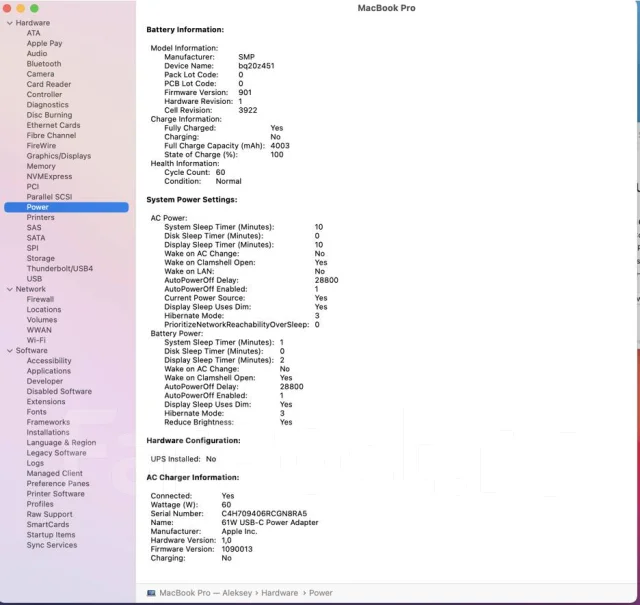Select Fibre Channel item

[51, 136]
